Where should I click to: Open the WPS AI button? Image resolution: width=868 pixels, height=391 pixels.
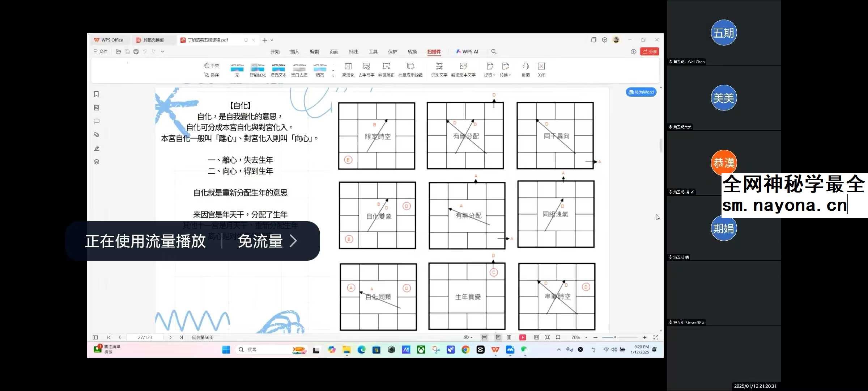pos(467,51)
